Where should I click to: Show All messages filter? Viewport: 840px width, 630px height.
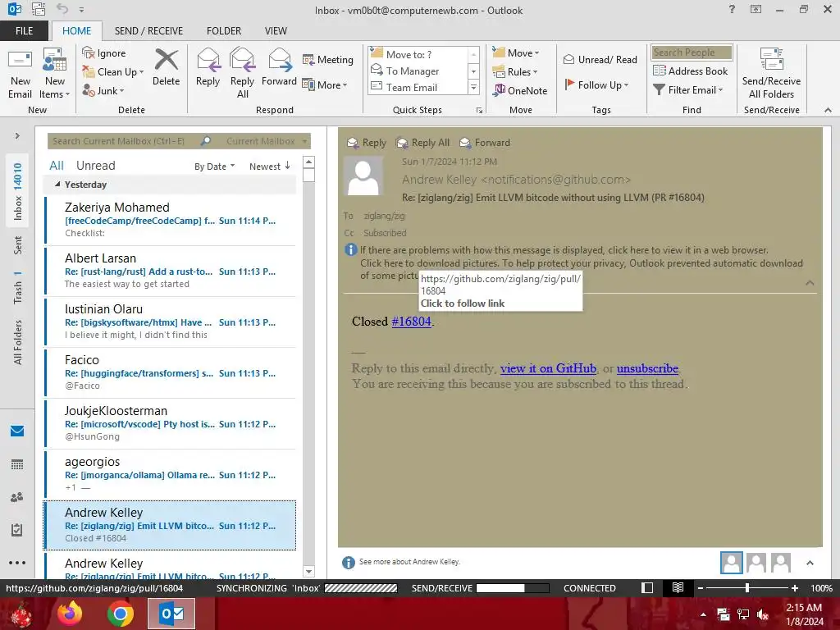coord(57,166)
